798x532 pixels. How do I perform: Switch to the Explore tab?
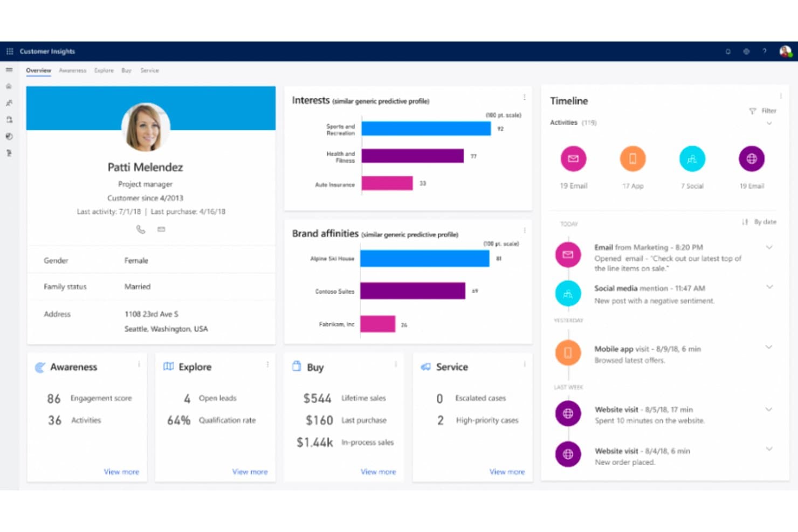pos(104,71)
